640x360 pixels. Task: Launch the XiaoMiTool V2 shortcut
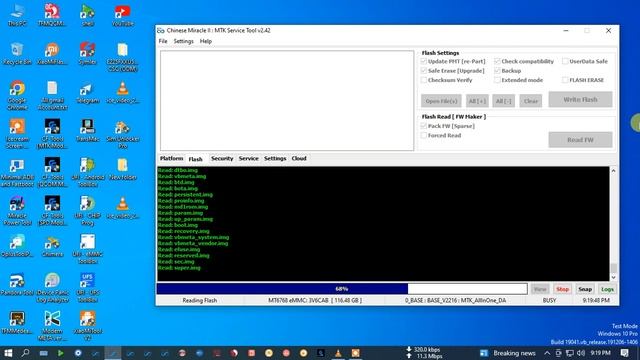(87, 326)
